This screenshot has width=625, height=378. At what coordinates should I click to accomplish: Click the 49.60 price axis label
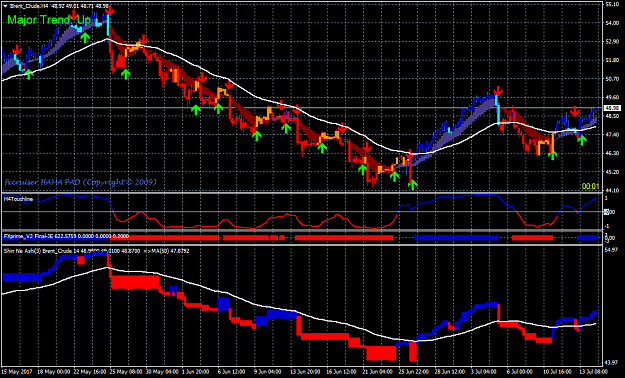pyautogui.click(x=611, y=97)
